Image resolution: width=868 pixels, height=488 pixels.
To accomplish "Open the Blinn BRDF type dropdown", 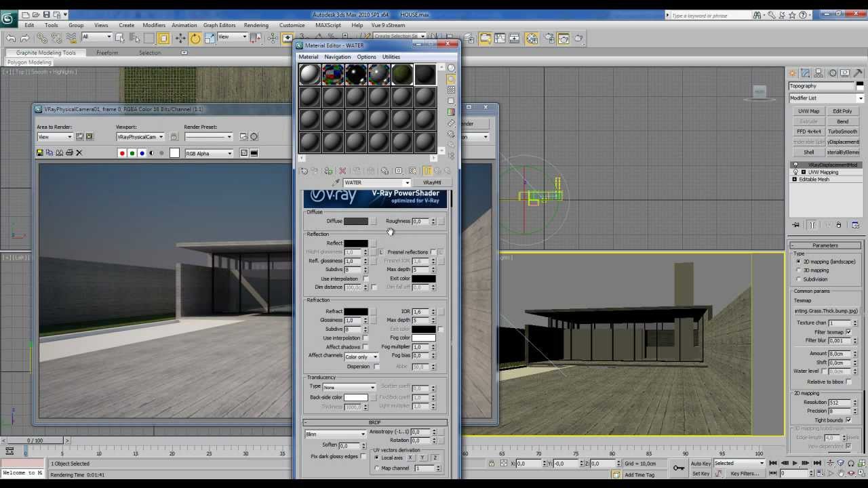I will pos(336,434).
